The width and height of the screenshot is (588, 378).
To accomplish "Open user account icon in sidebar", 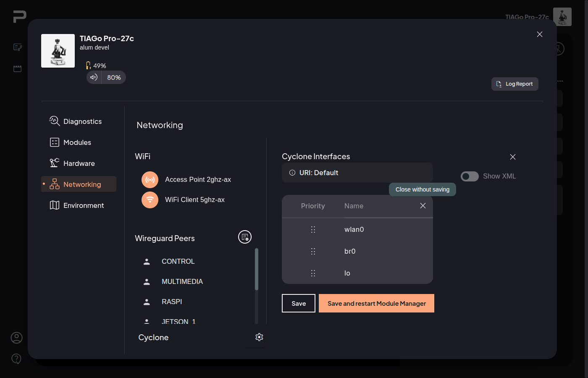I will click(16, 338).
